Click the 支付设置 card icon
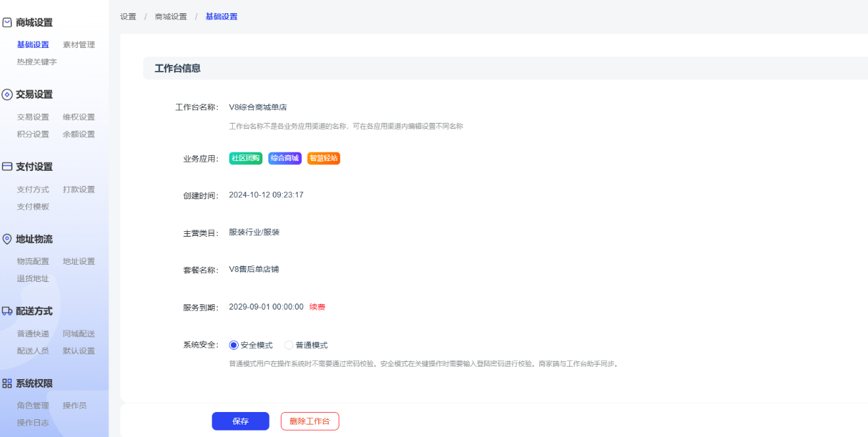Image resolution: width=868 pixels, height=437 pixels. pyautogui.click(x=7, y=167)
